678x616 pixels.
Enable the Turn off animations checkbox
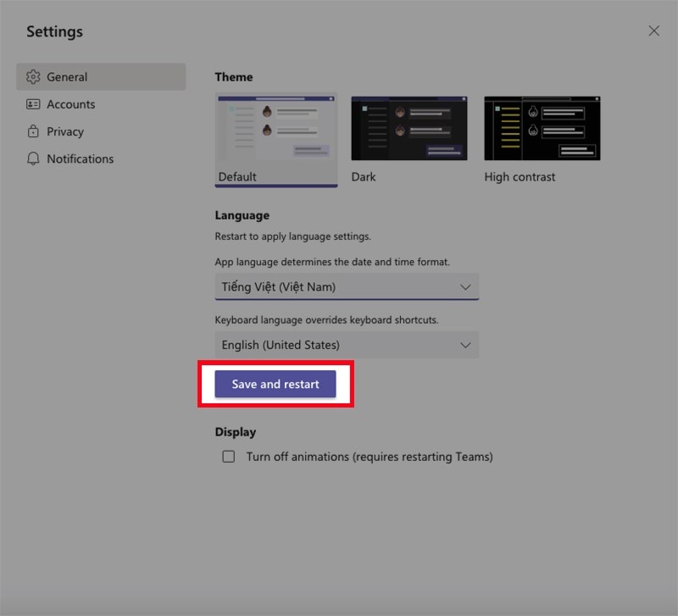pyautogui.click(x=228, y=457)
